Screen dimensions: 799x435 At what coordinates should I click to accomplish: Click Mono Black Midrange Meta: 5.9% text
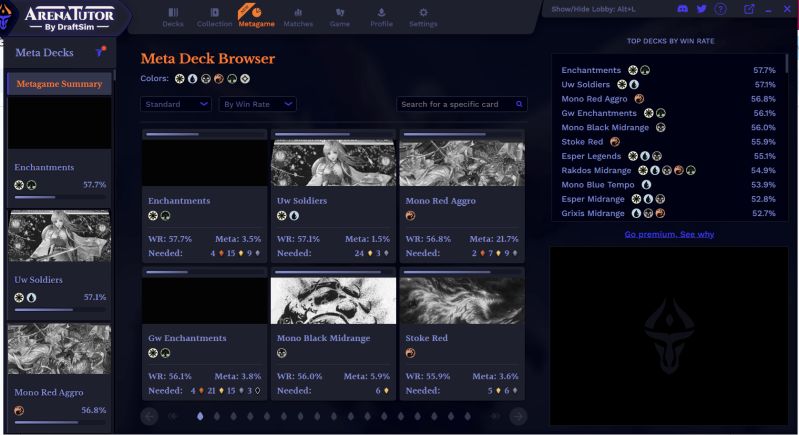click(x=366, y=376)
